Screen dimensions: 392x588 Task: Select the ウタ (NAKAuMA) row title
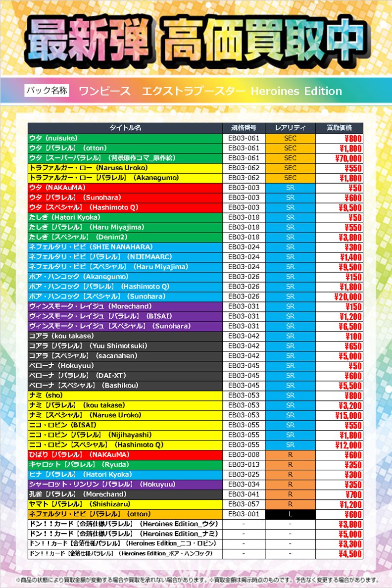125,188
